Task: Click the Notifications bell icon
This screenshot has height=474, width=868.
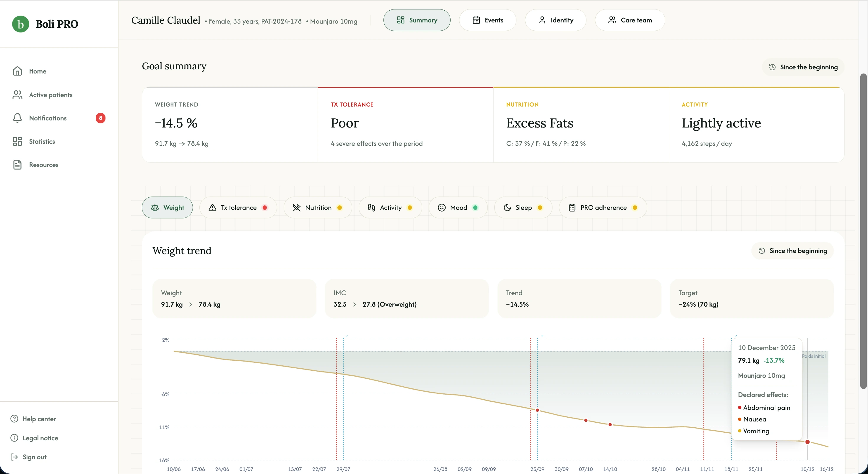Action: pyautogui.click(x=17, y=118)
